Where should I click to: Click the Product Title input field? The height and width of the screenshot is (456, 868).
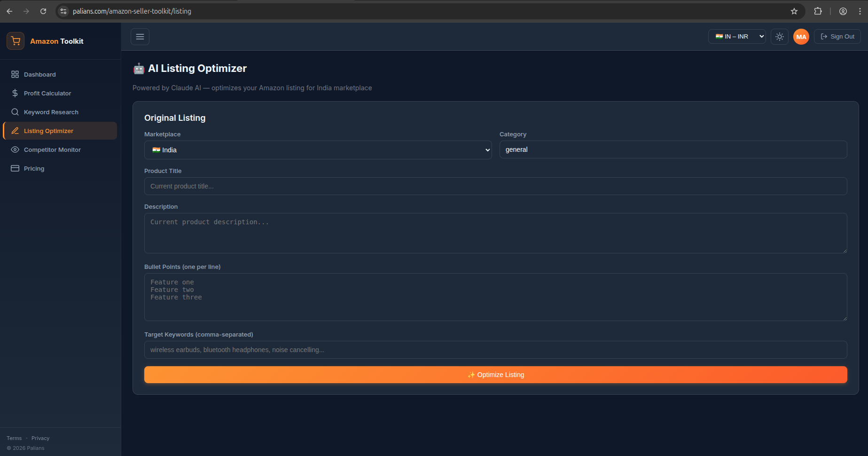495,186
